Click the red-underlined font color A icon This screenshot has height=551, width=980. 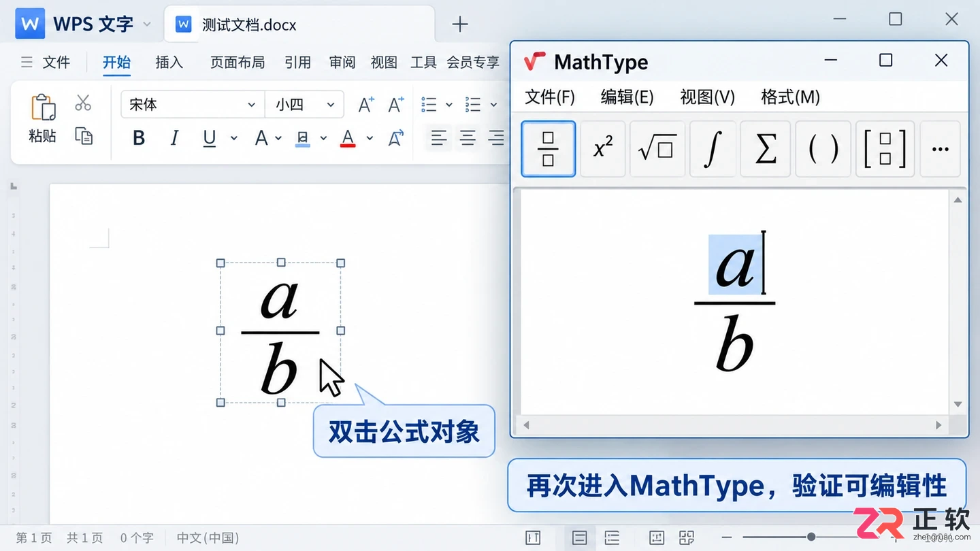click(348, 138)
